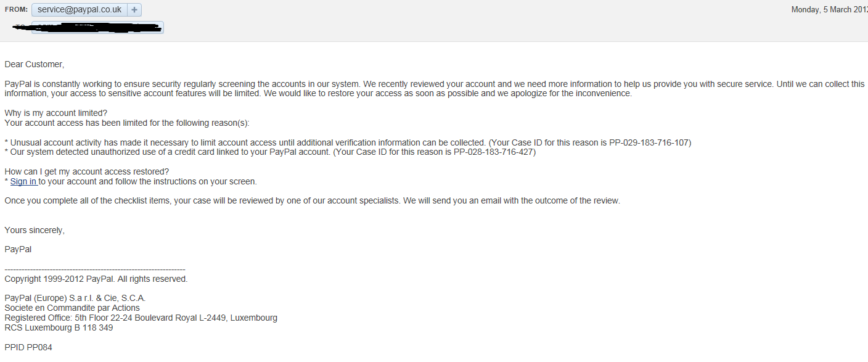Click the plus icon beside sender address
Screen dimensions: 868x362
pyautogui.click(x=135, y=10)
